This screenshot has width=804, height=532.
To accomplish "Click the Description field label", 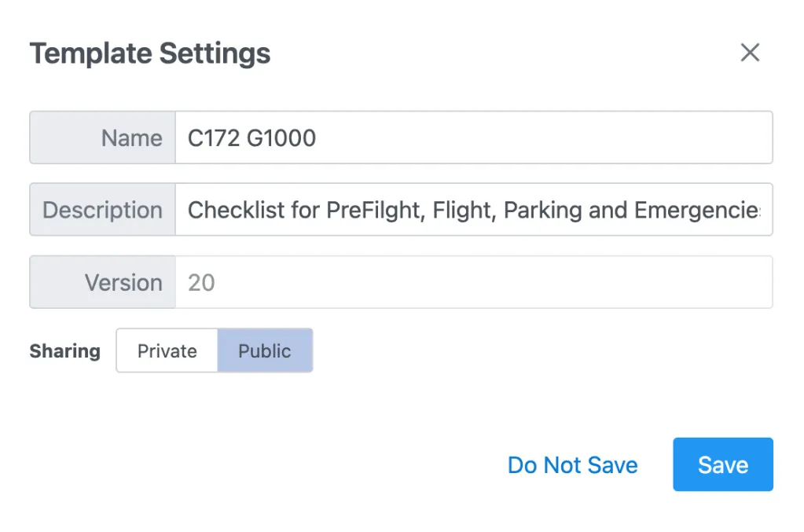I will (x=102, y=210).
